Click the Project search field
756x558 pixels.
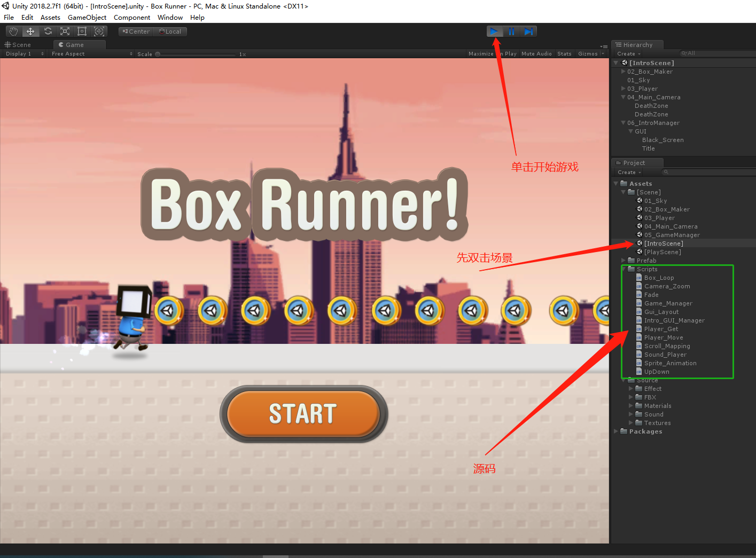(x=708, y=172)
